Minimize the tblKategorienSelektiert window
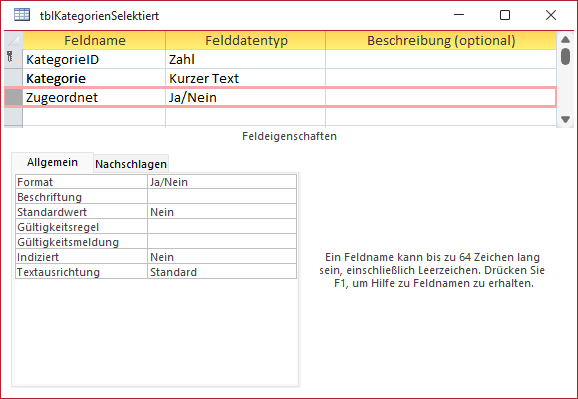578x399 pixels. click(459, 15)
